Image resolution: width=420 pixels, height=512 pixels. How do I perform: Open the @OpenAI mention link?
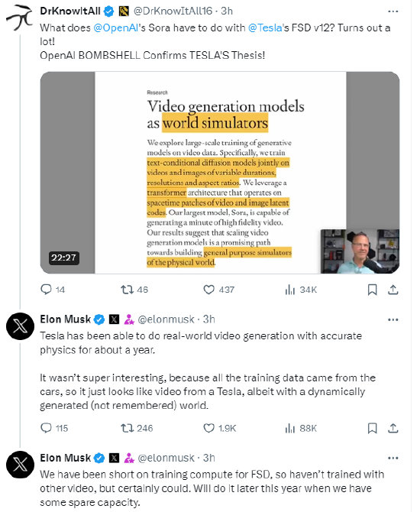[x=116, y=28]
